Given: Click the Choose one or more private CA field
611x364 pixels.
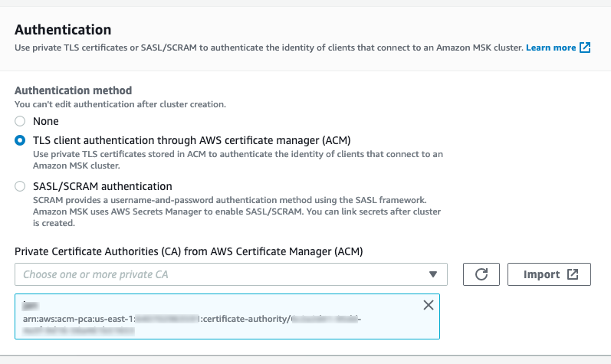Looking at the screenshot, I should coord(231,274).
